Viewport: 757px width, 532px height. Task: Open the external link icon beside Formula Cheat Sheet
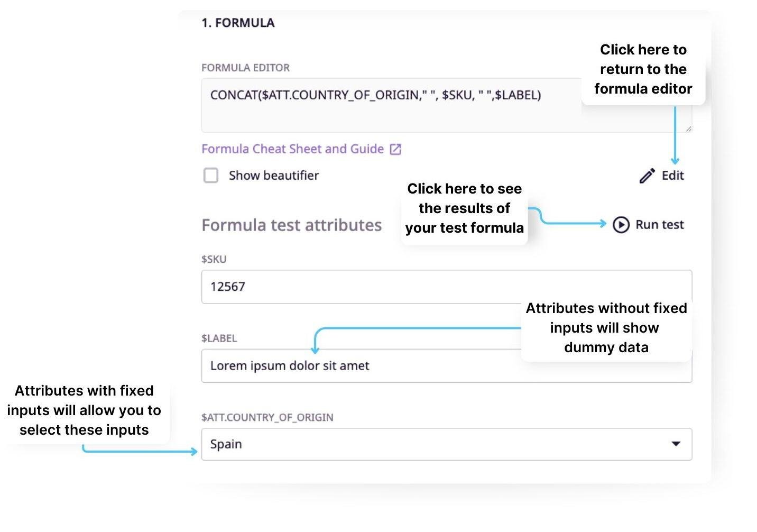395,149
